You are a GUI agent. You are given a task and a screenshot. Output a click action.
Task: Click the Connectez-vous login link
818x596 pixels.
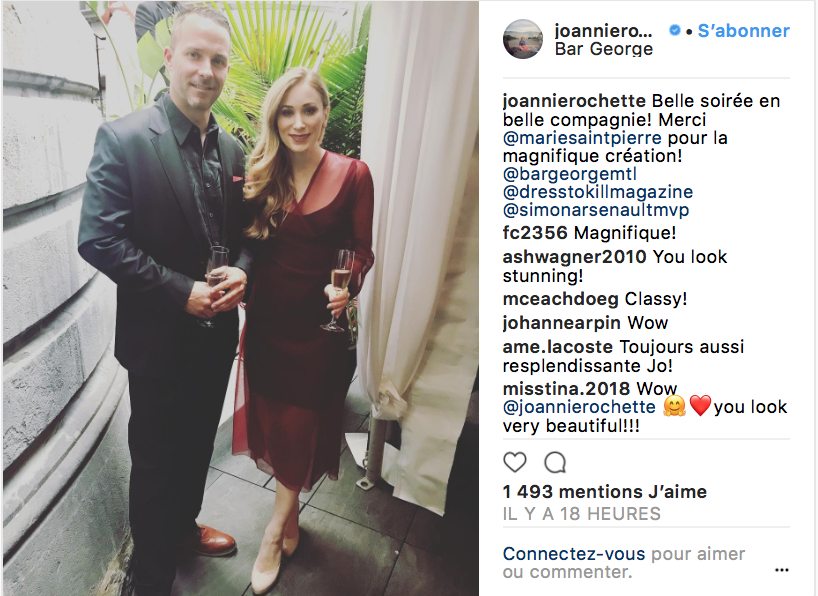tap(574, 554)
